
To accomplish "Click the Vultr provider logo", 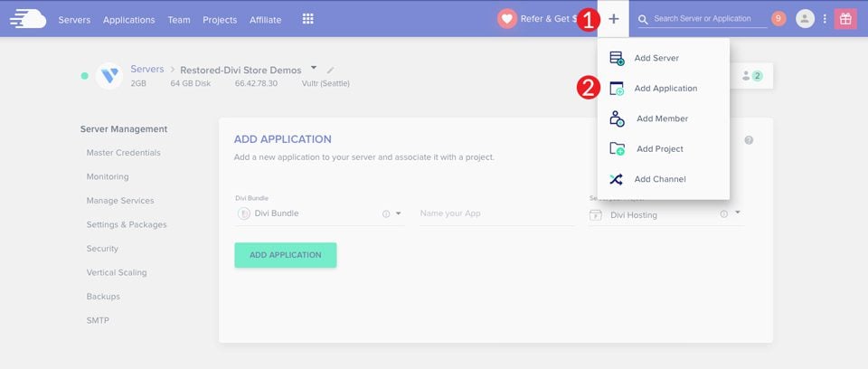I will tap(109, 76).
